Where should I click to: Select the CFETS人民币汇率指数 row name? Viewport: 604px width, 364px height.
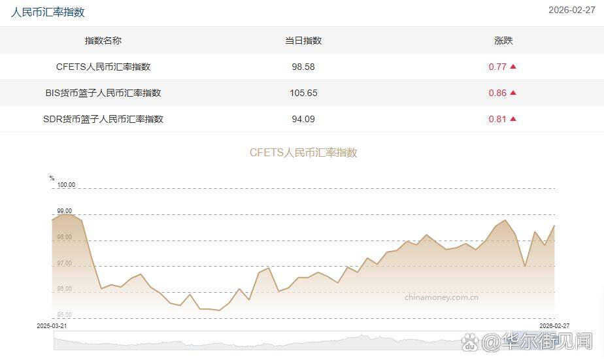tap(103, 67)
